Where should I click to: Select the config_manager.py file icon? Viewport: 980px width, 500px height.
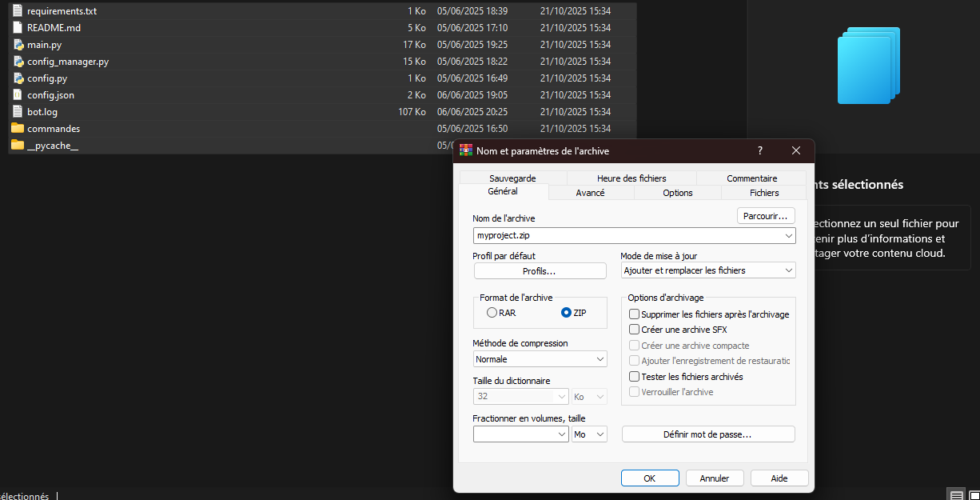18,61
